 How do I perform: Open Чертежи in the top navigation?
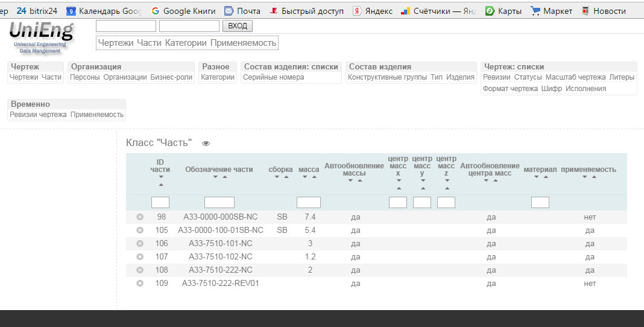click(116, 43)
